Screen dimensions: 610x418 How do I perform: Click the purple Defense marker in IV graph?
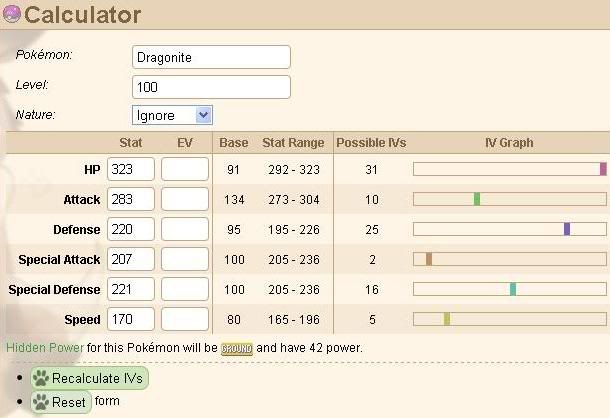(x=567, y=229)
